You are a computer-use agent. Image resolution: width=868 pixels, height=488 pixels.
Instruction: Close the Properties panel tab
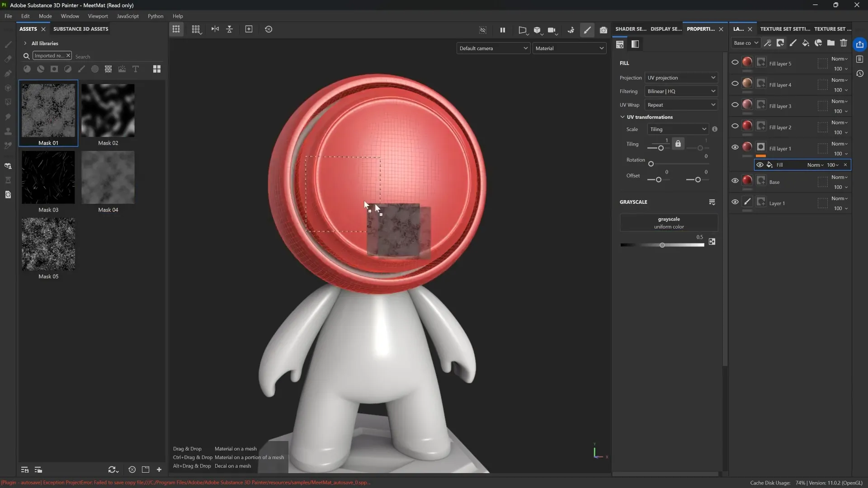[x=721, y=29]
